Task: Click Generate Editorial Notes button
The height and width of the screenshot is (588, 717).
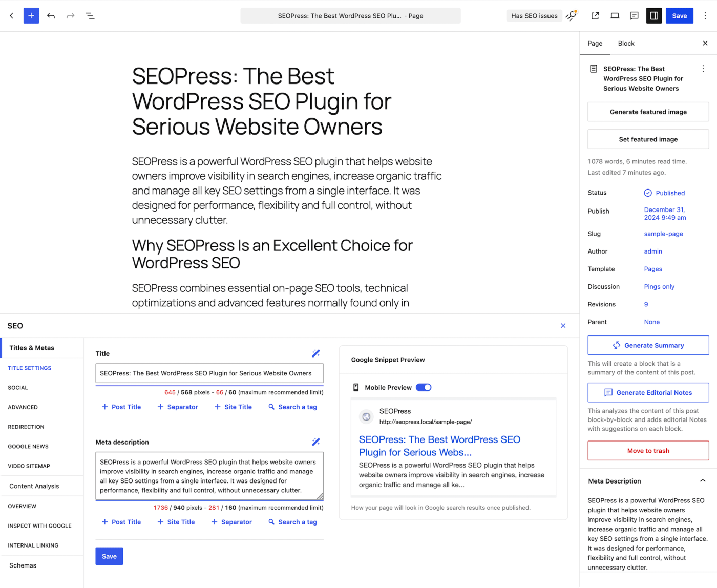Action: pyautogui.click(x=648, y=392)
